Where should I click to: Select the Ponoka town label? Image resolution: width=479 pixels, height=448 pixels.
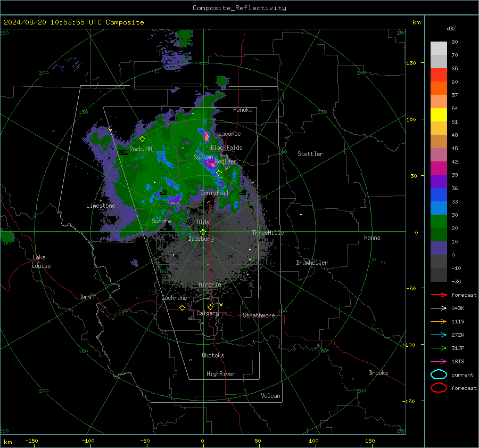(x=243, y=110)
